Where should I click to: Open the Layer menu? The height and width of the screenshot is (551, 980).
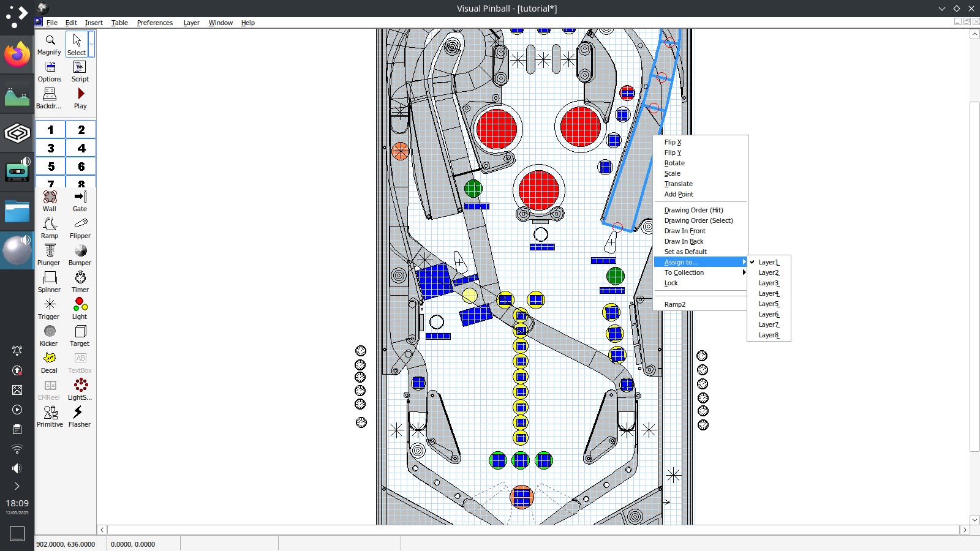click(192, 23)
